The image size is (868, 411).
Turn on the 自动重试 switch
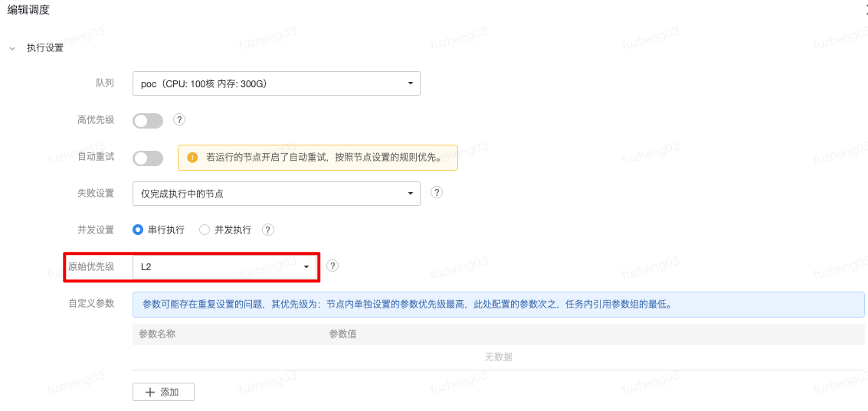tap(148, 158)
